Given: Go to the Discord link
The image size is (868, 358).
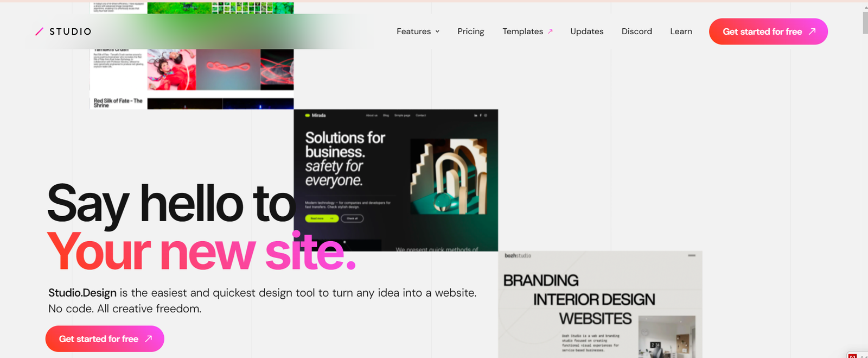Looking at the screenshot, I should [x=636, y=32].
